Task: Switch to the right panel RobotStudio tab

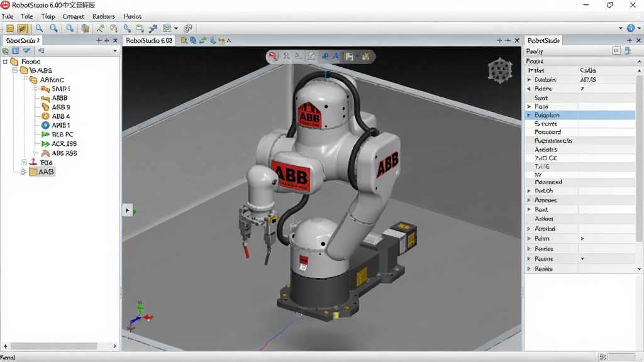Action: [543, 40]
